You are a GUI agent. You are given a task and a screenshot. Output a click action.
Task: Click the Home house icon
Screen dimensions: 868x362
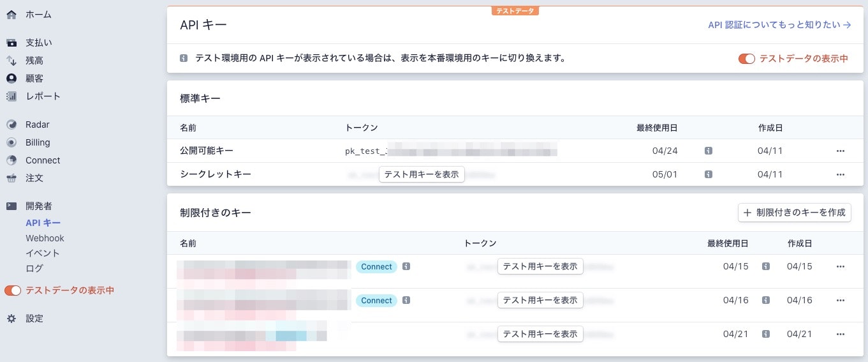[x=11, y=14]
